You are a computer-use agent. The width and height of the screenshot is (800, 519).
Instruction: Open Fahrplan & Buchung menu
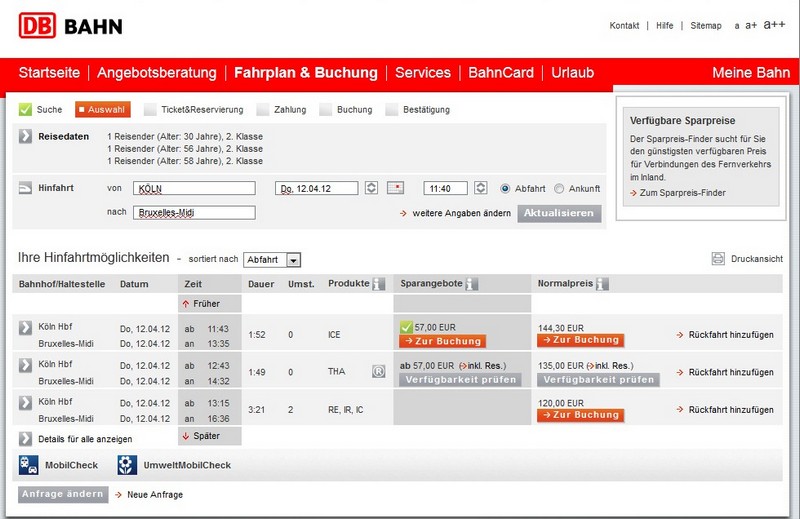click(x=306, y=72)
